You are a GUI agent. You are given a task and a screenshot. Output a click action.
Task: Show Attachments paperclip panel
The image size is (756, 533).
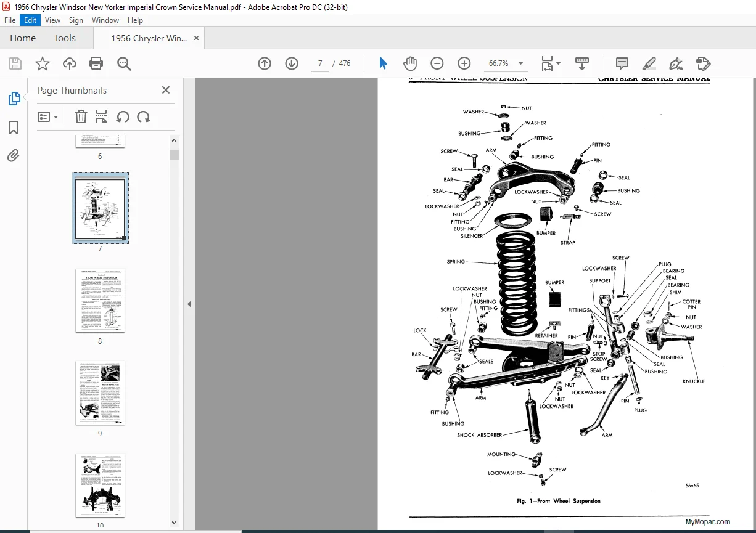pos(14,156)
